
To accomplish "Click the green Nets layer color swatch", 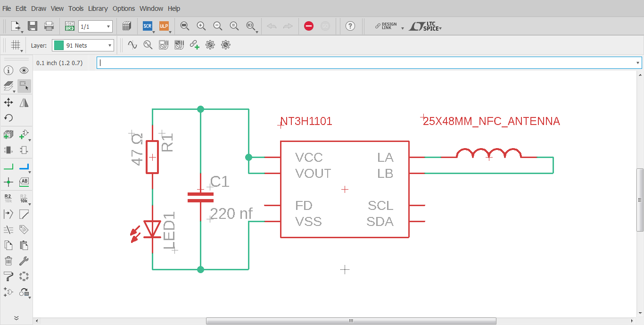I will tap(58, 45).
